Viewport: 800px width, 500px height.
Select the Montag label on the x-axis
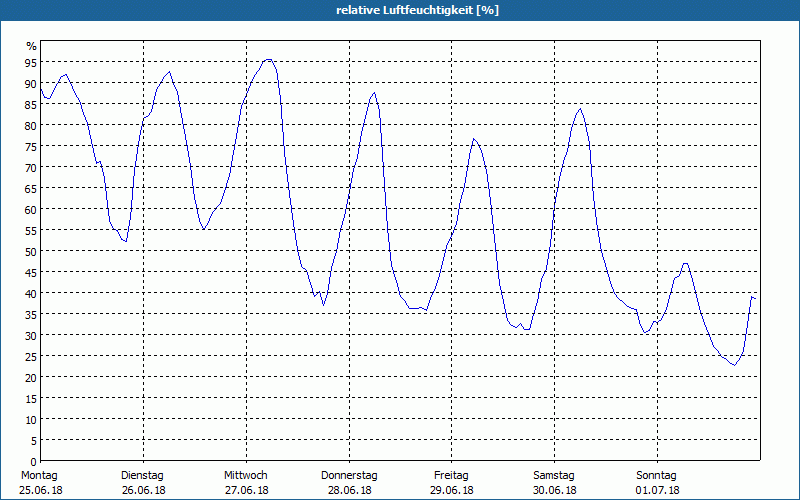point(39,475)
